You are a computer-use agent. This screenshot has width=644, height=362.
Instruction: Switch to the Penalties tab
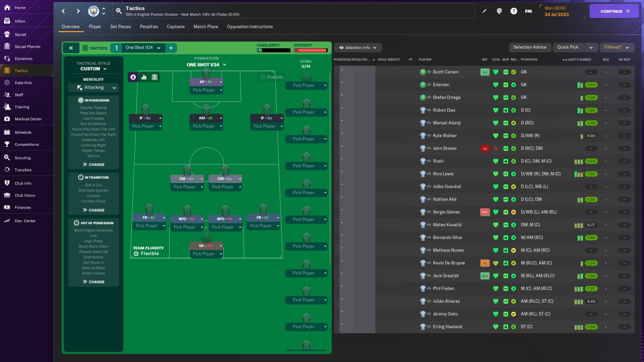pos(149,27)
